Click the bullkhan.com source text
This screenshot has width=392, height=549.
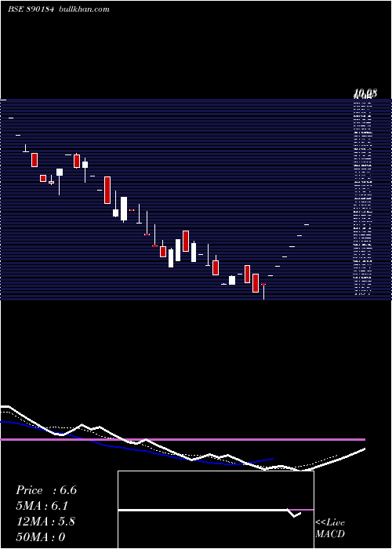[85, 9]
